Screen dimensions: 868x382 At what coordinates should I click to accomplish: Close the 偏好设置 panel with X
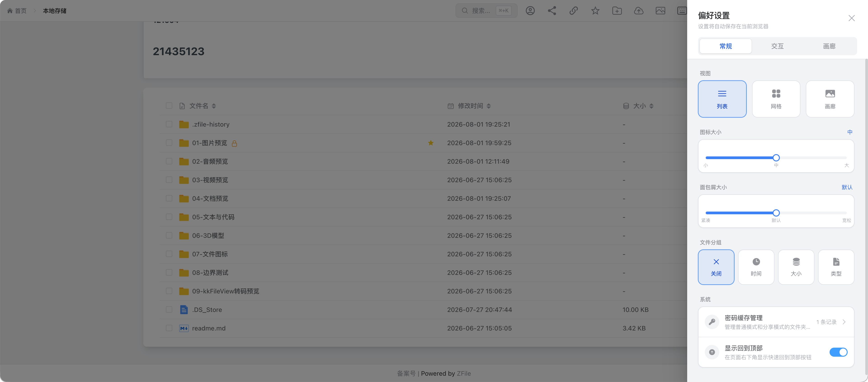point(851,18)
